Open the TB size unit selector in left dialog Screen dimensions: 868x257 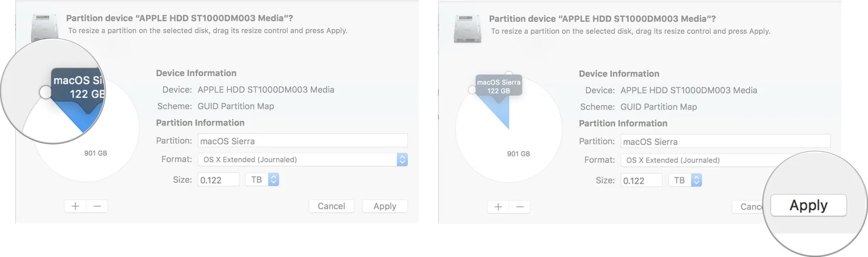(263, 180)
